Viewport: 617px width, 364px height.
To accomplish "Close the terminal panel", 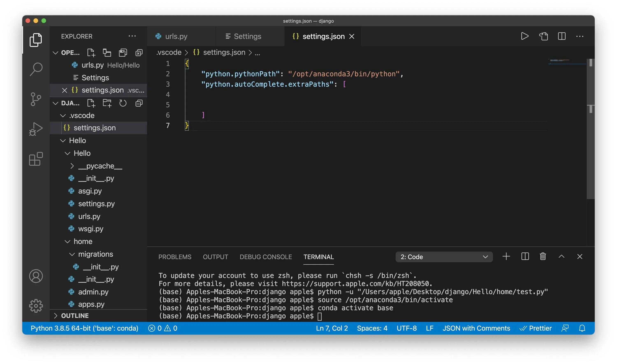I will tap(580, 257).
